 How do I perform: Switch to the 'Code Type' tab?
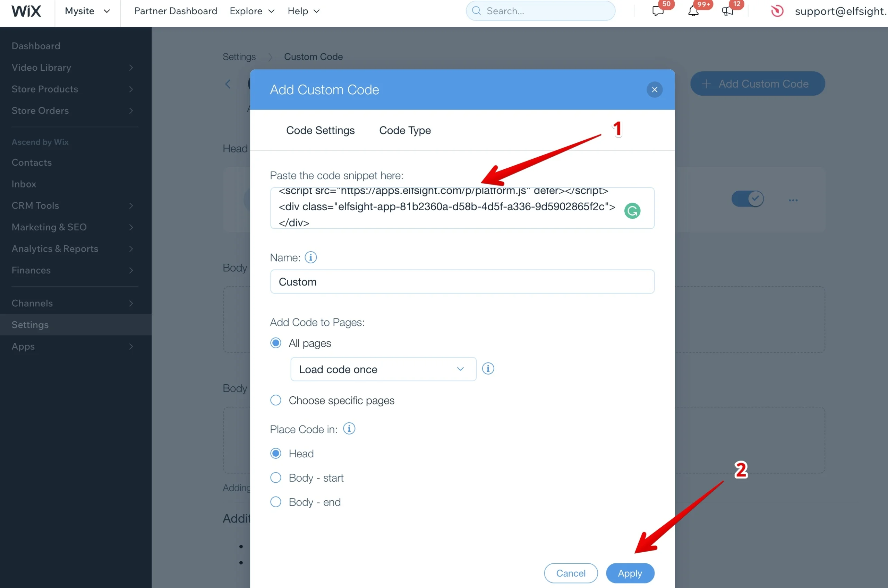click(x=404, y=130)
